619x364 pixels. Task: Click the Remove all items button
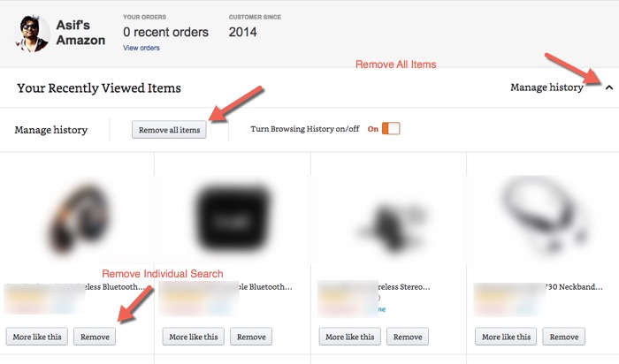[x=169, y=130]
